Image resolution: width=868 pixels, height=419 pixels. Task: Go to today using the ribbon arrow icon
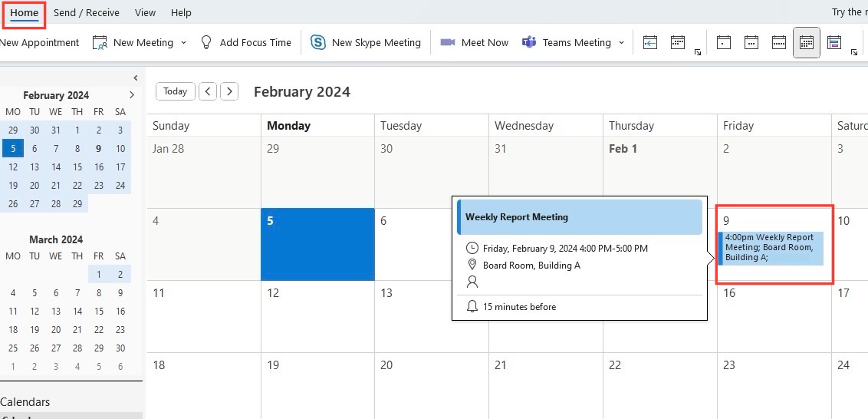coord(650,43)
